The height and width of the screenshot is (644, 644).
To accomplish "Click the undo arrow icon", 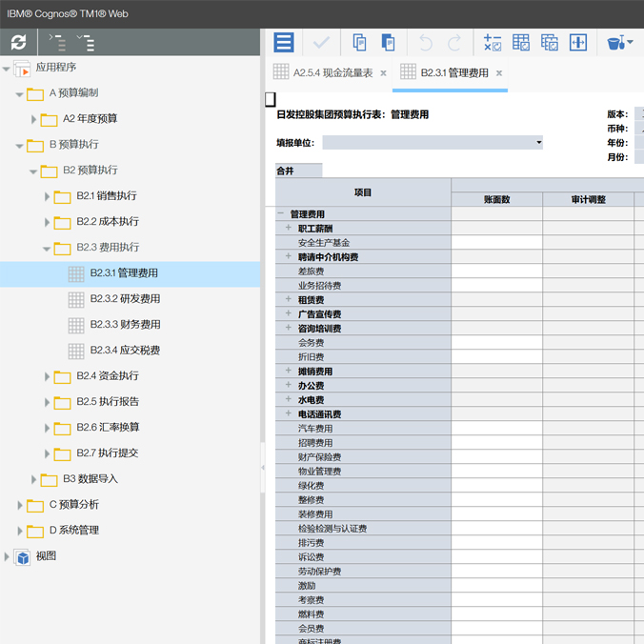I will click(426, 42).
